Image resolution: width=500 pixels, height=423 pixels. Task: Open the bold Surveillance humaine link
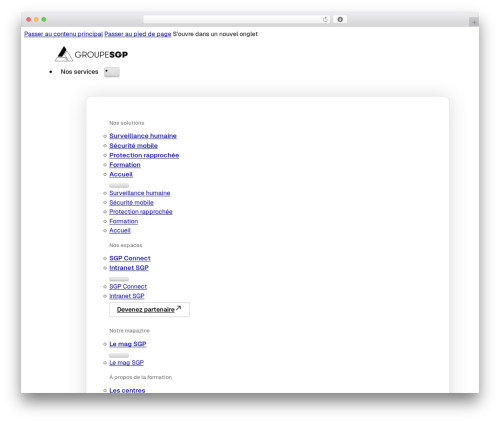tap(143, 136)
